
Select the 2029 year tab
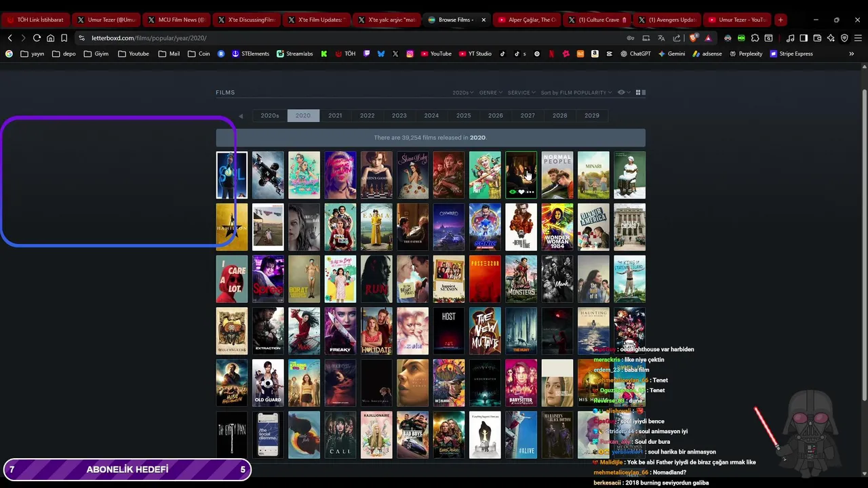click(x=592, y=115)
